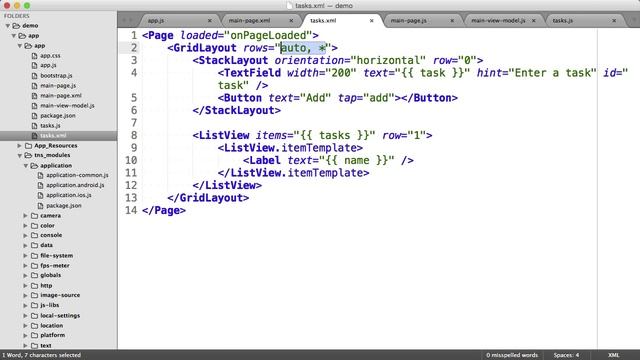This screenshot has width=640, height=360.
Task: Click the FOLDERS sidebar heading
Action: pyautogui.click(x=17, y=16)
